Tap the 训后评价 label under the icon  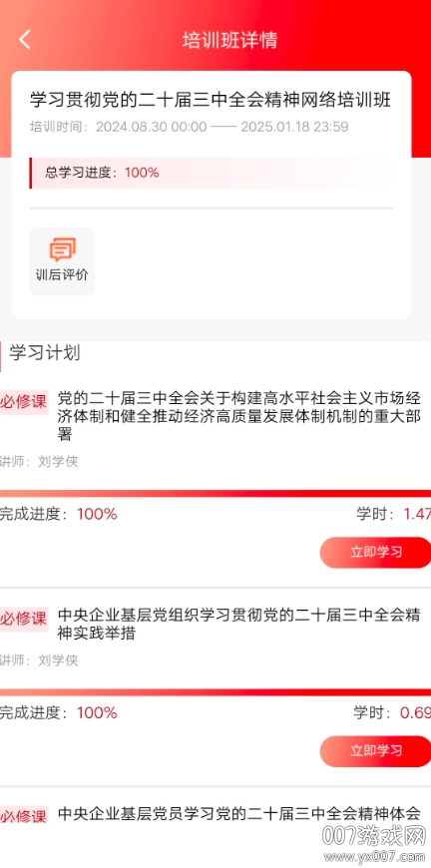coord(62,275)
